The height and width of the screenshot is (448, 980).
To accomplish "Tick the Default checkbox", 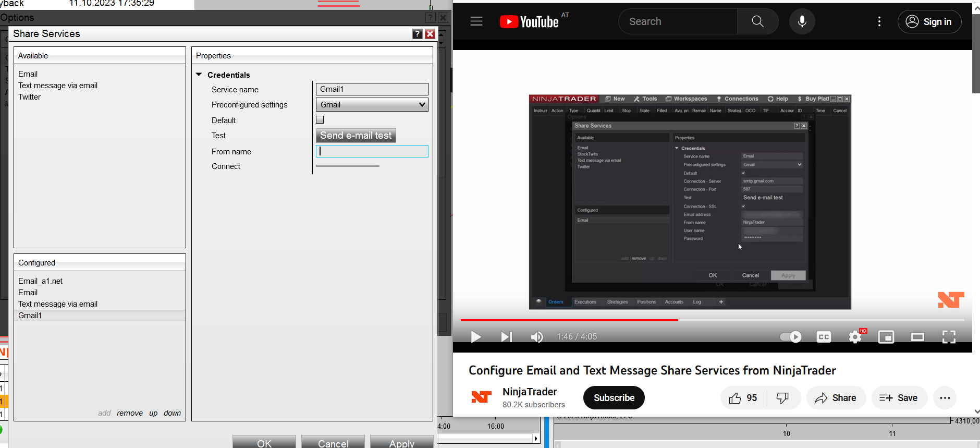I will pos(320,120).
